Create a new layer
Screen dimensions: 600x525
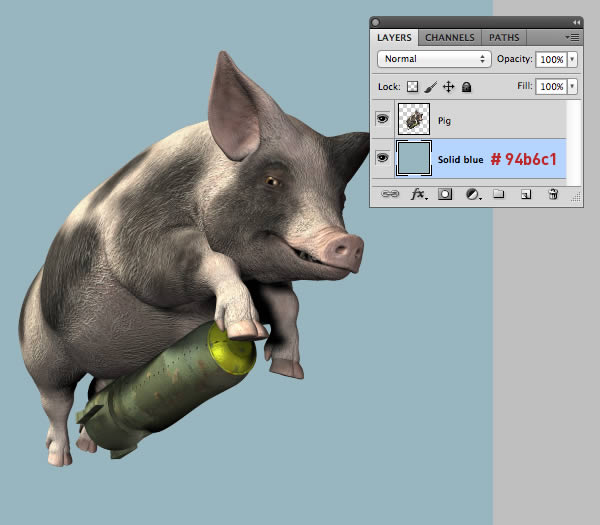click(526, 194)
